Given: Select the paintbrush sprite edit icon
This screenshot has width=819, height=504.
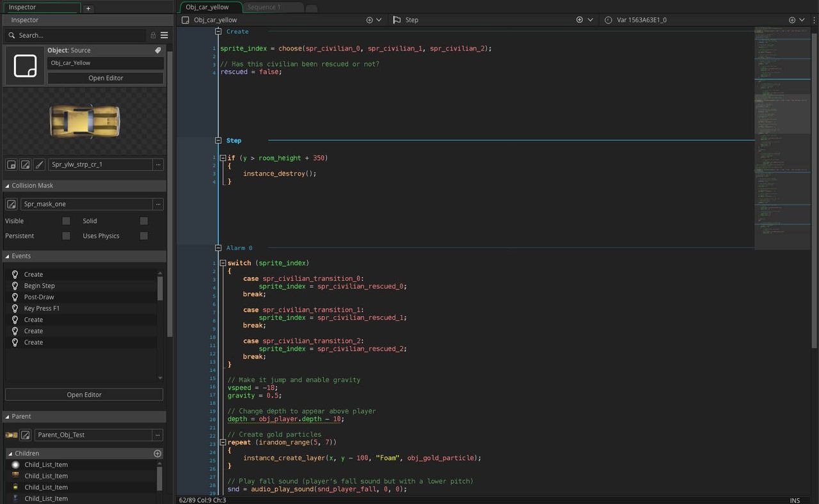Looking at the screenshot, I should (39, 164).
